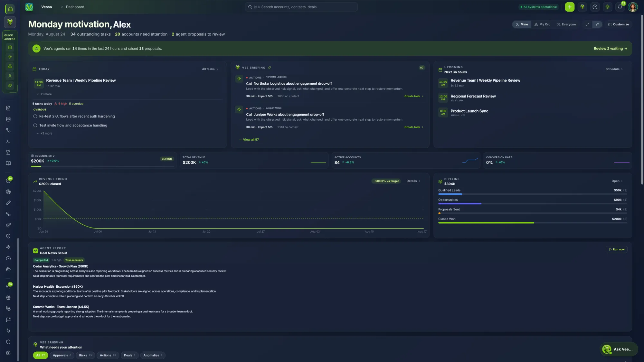Open the shield-check icon in sidebar

point(8,236)
